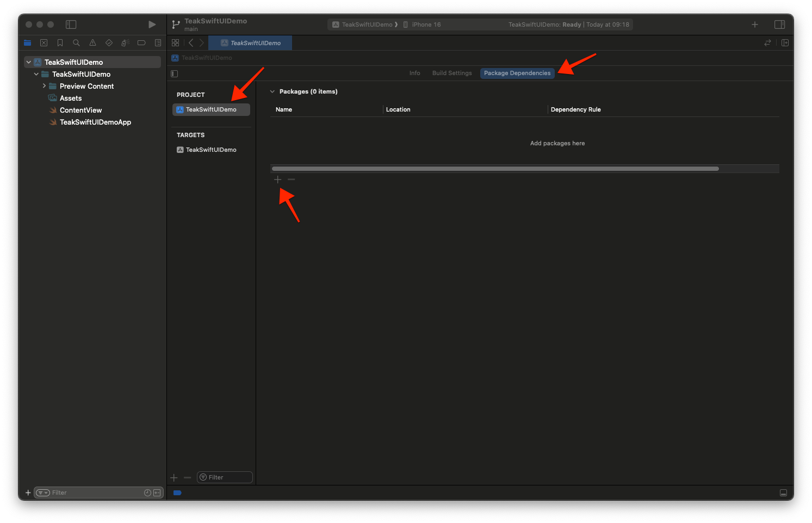Toggle source control status filter
The image size is (812, 523).
click(157, 493)
